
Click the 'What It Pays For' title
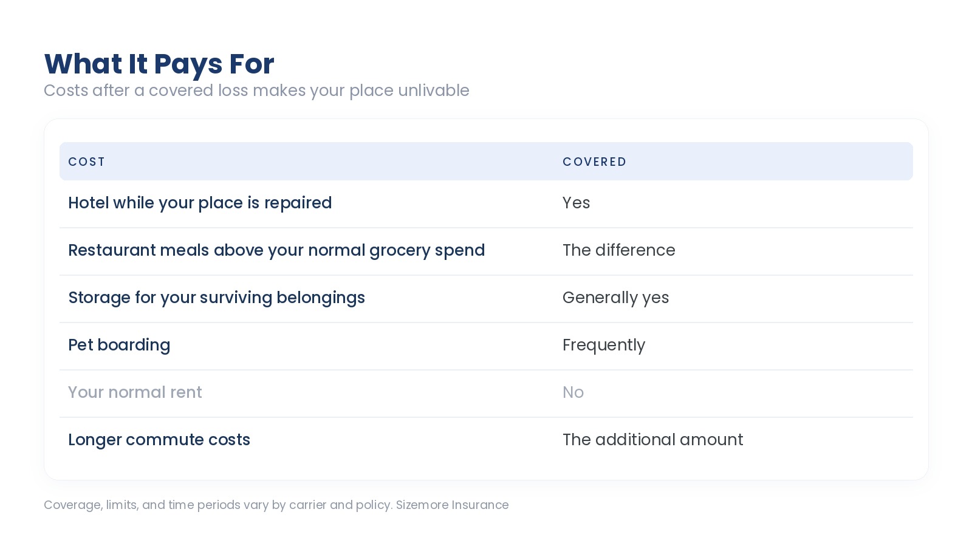point(159,64)
